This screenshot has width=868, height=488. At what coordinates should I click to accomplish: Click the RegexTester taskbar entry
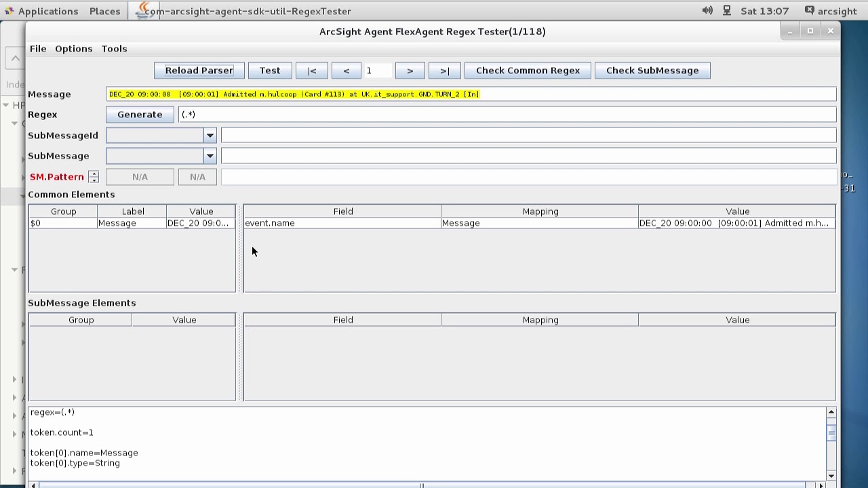pyautogui.click(x=243, y=11)
